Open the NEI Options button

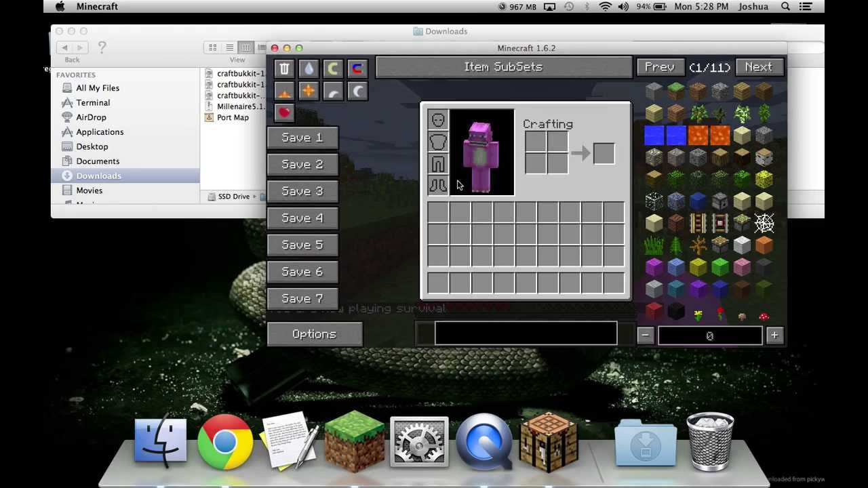click(314, 334)
